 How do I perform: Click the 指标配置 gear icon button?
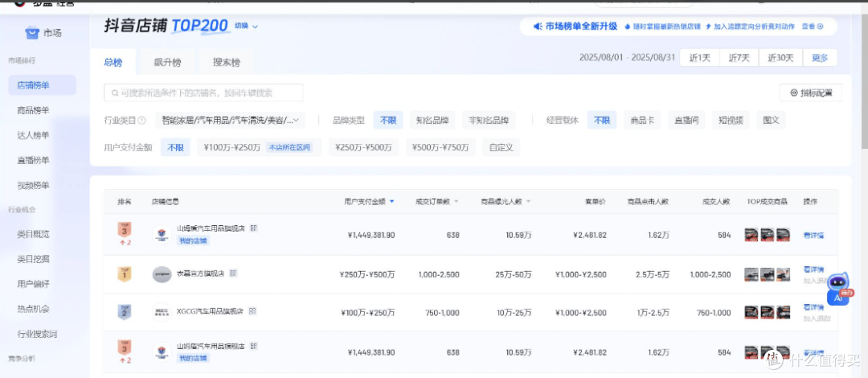coord(810,93)
